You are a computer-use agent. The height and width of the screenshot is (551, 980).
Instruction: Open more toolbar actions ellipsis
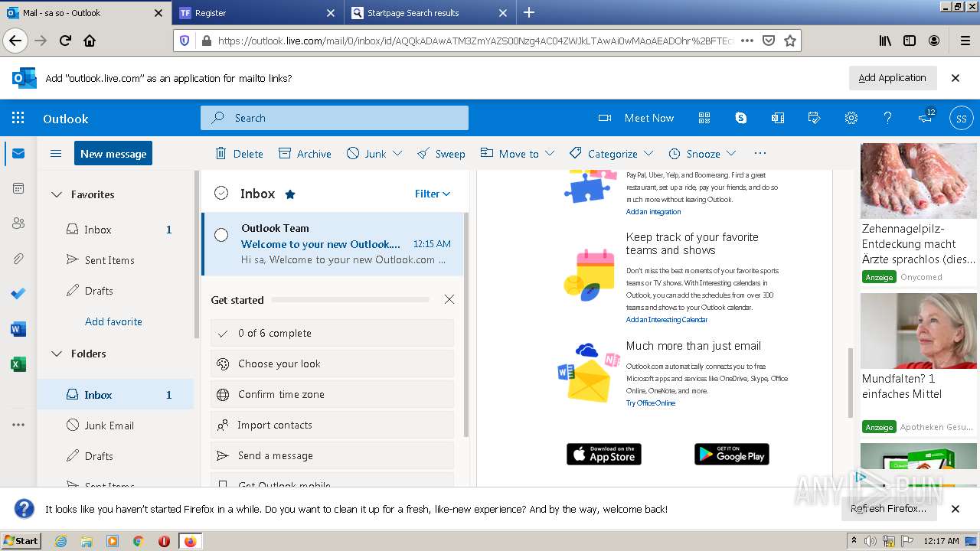[759, 154]
